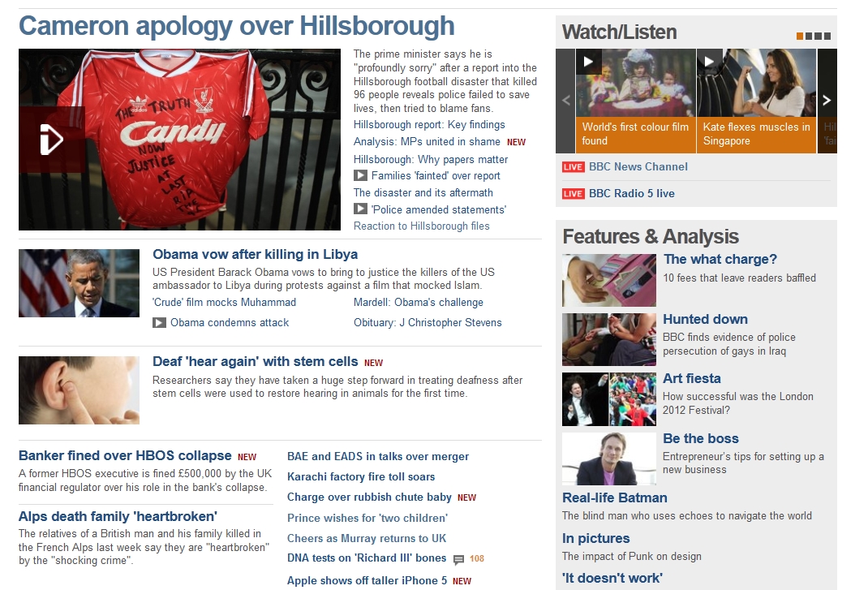Open Cameron apology over Hillsborough headline
Screen dimensions: 868x590
236,26
